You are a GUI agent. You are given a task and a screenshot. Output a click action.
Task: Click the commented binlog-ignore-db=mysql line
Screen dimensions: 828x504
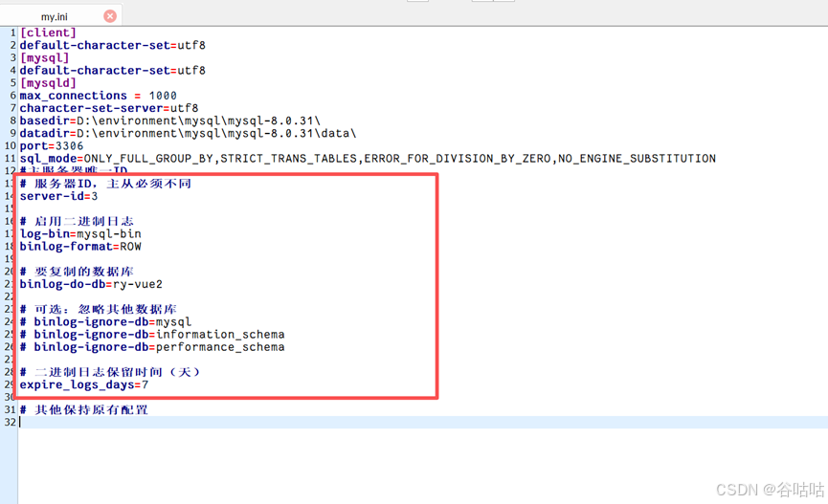click(x=105, y=322)
